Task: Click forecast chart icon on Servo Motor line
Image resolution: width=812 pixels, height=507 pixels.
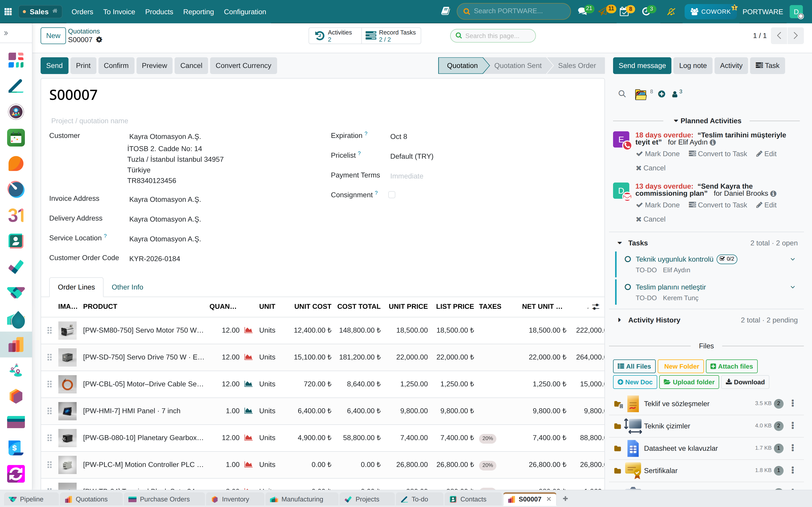Action: pos(248,330)
